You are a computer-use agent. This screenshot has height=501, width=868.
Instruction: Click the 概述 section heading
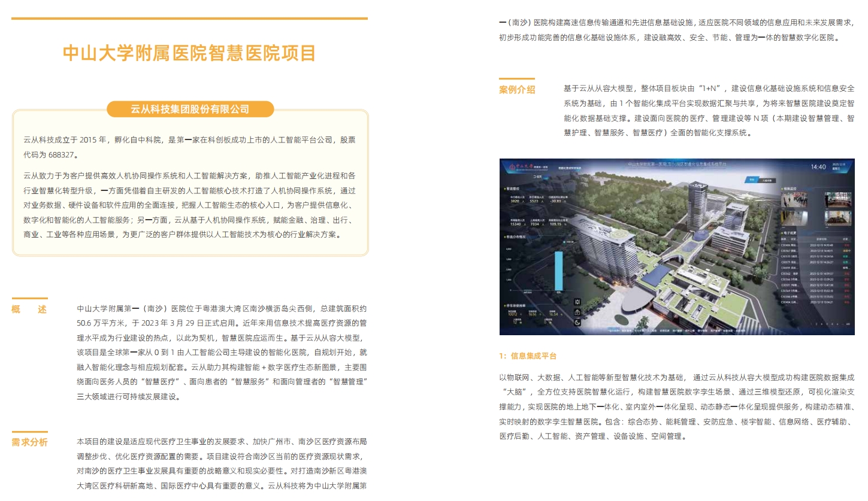29,309
